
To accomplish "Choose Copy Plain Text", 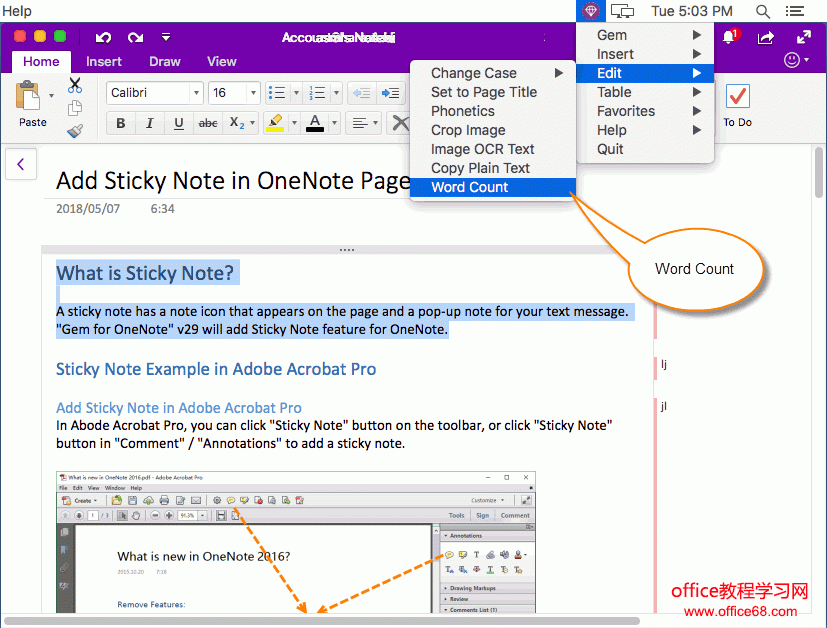I will coord(493,168).
